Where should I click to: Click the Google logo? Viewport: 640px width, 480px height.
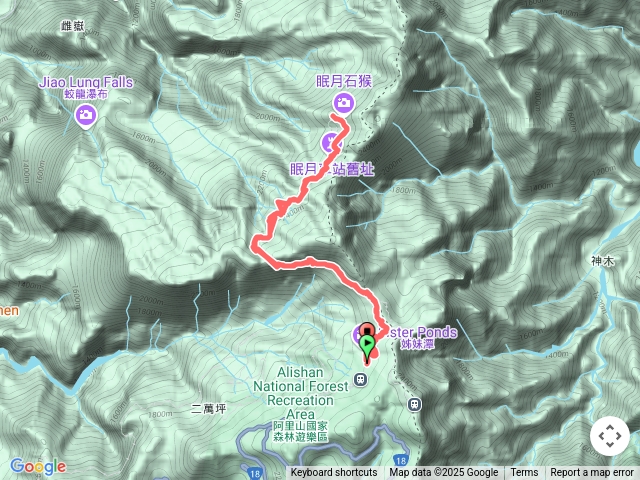click(x=38, y=466)
